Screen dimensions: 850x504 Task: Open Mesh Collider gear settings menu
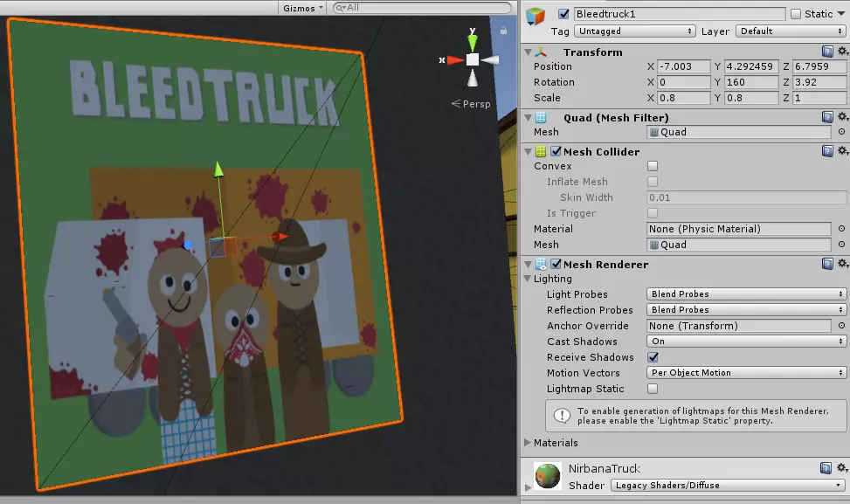[x=842, y=150]
